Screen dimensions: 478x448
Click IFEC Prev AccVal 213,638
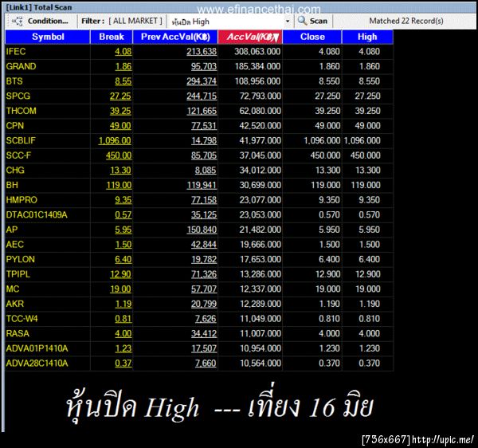point(202,52)
